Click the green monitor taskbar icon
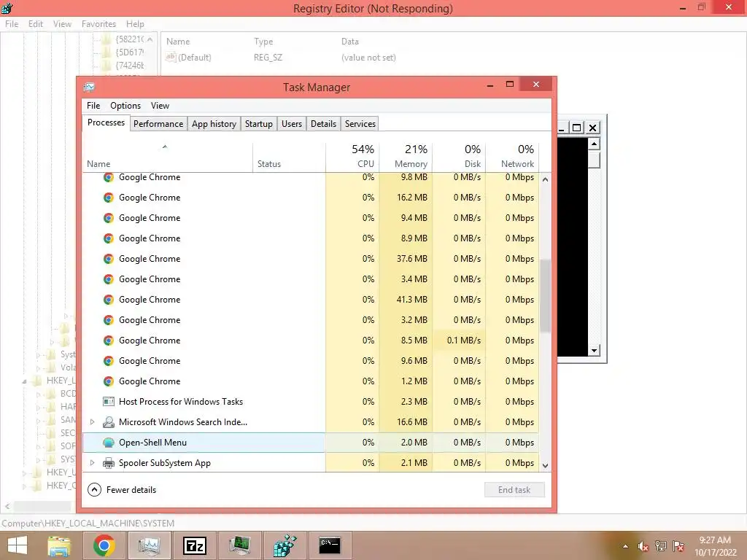The image size is (747, 560). coord(239,545)
